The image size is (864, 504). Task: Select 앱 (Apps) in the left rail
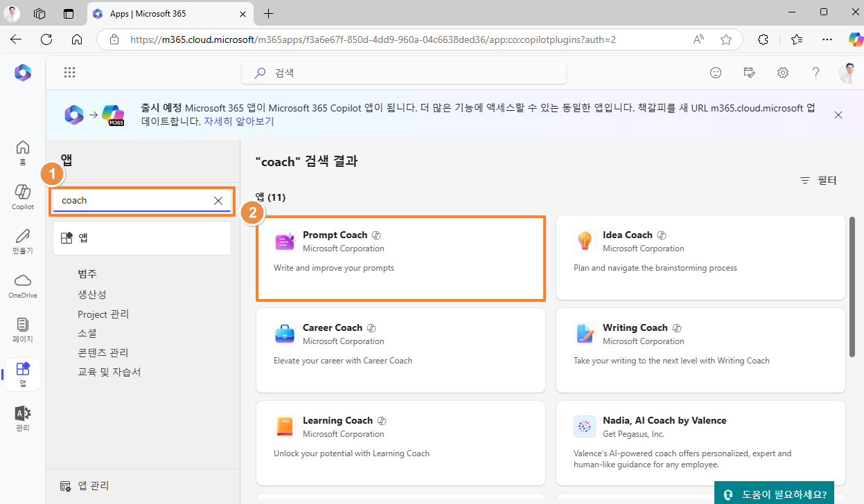[x=23, y=374]
